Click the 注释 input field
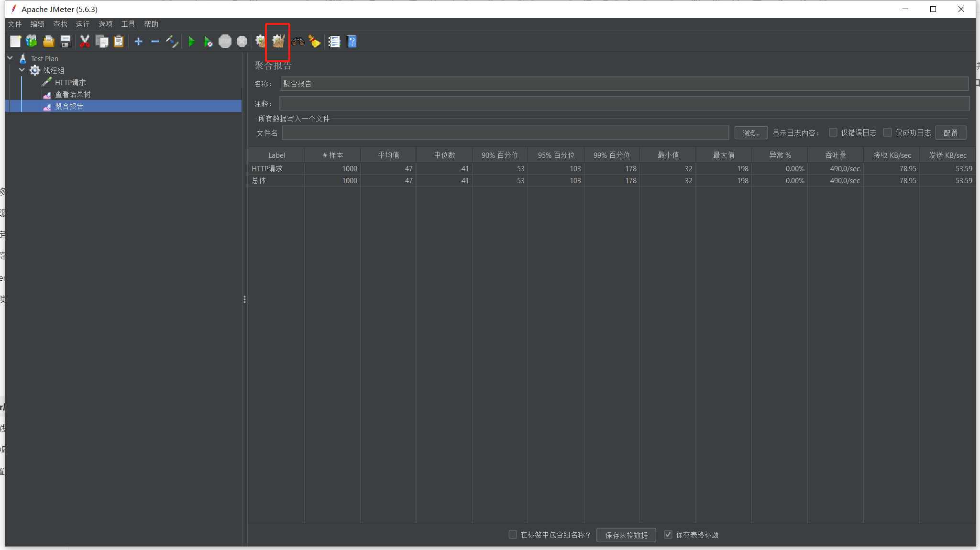Viewport: 980px width, 550px height. tap(625, 103)
